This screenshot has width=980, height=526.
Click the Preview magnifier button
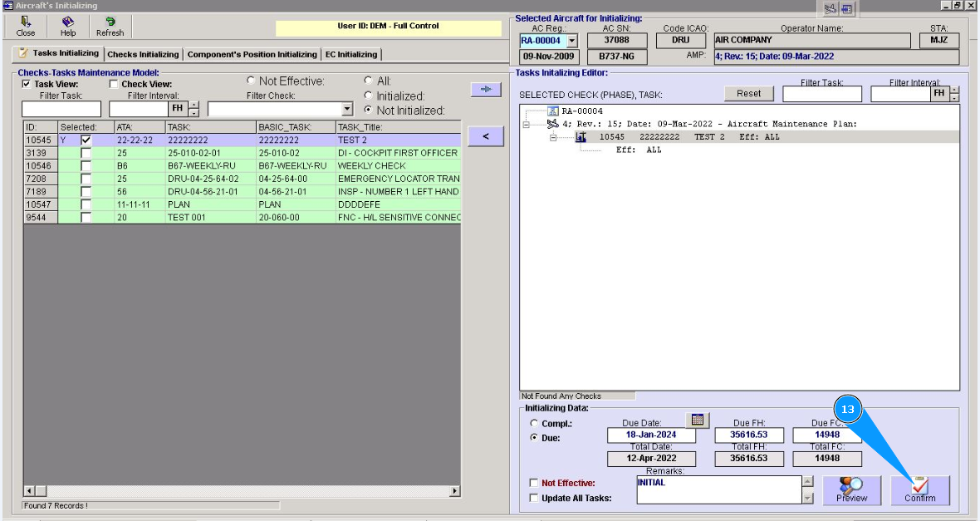pos(851,490)
